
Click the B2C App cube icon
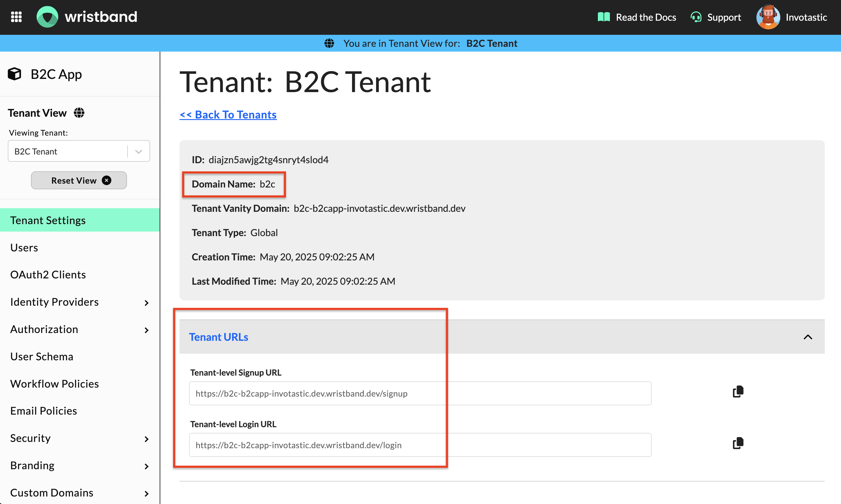[x=15, y=74]
